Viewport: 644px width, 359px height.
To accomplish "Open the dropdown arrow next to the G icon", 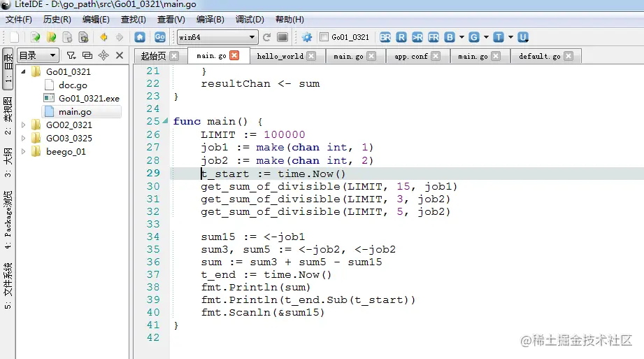I will (486, 37).
